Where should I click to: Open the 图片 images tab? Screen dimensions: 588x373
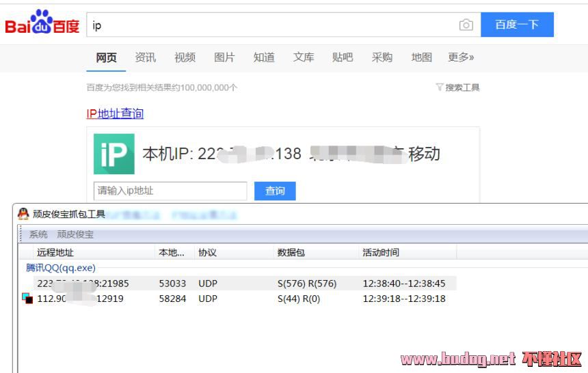pos(224,57)
